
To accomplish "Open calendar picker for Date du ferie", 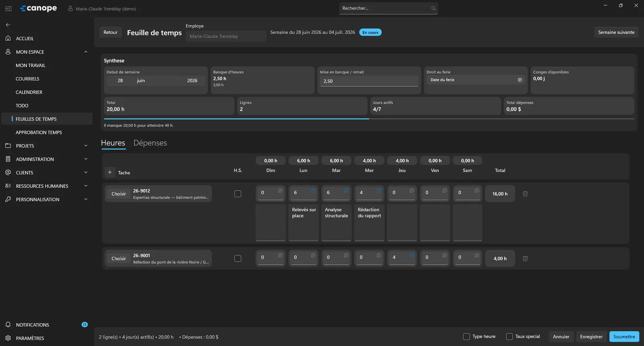I will (520, 80).
